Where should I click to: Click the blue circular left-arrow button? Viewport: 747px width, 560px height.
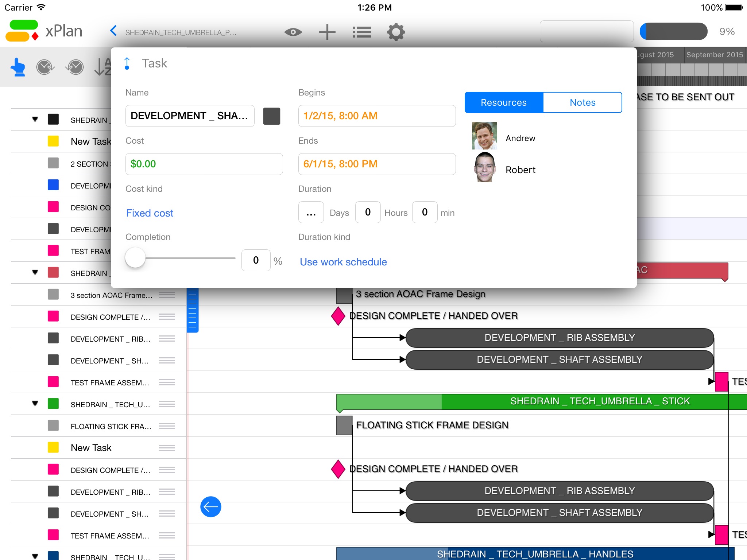coord(211,507)
